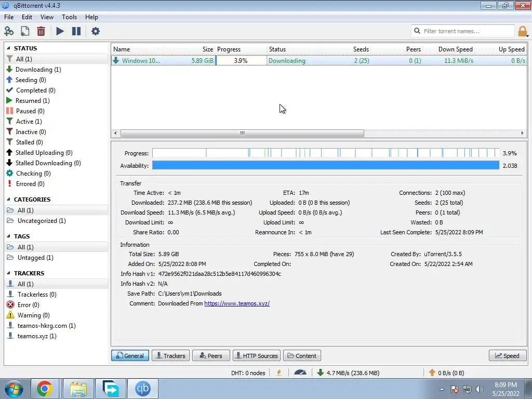This screenshot has width=532, height=399.
Task: Click the Resume play toolbar icon
Action: (60, 31)
